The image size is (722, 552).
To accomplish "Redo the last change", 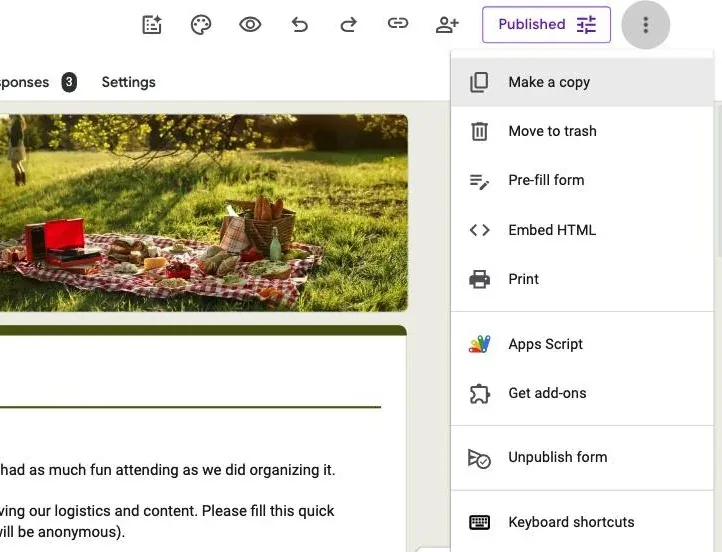I will coord(349,24).
